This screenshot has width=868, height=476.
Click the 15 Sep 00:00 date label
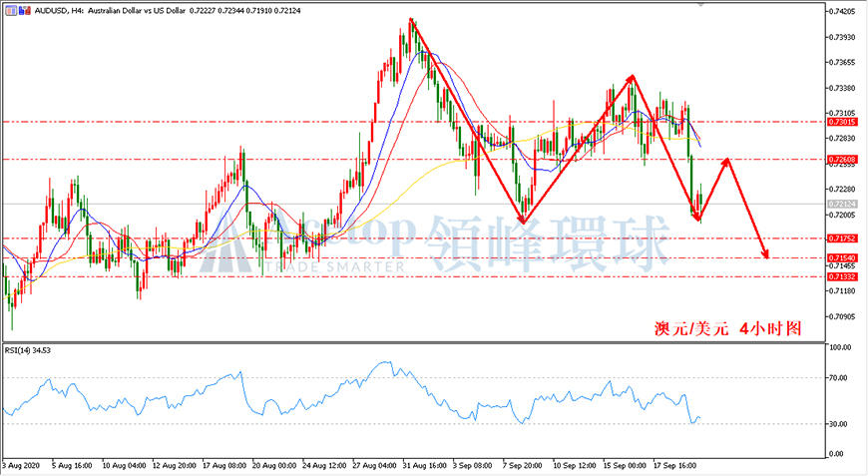tap(625, 465)
